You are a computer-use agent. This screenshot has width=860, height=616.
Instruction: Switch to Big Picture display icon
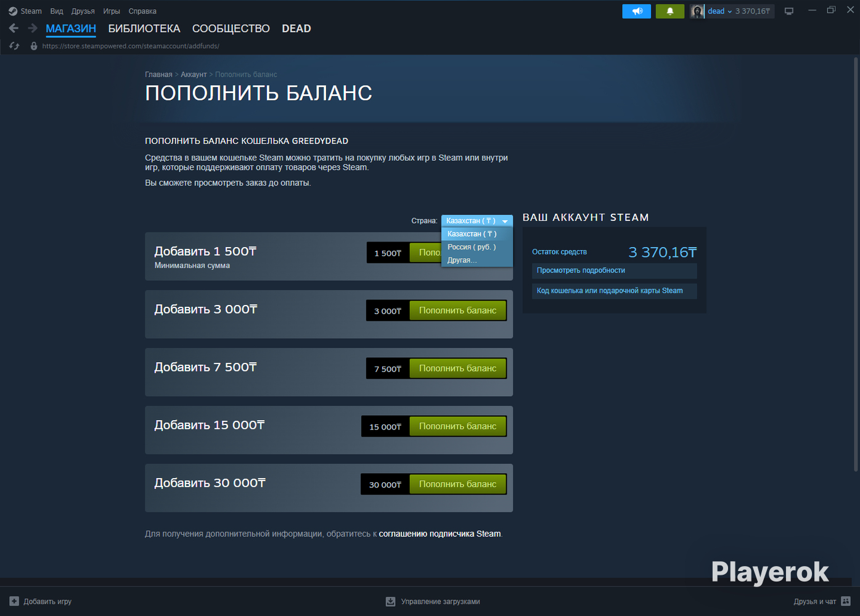pyautogui.click(x=788, y=11)
